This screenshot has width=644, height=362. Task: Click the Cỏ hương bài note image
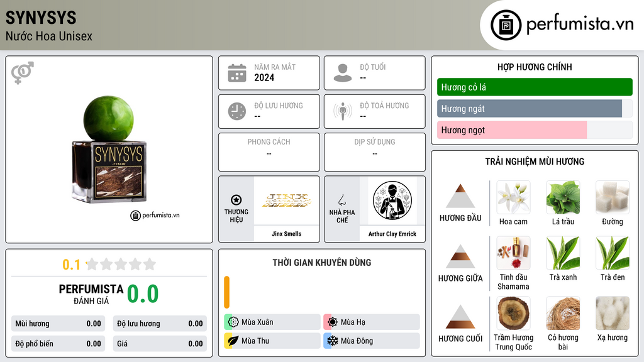(563, 313)
